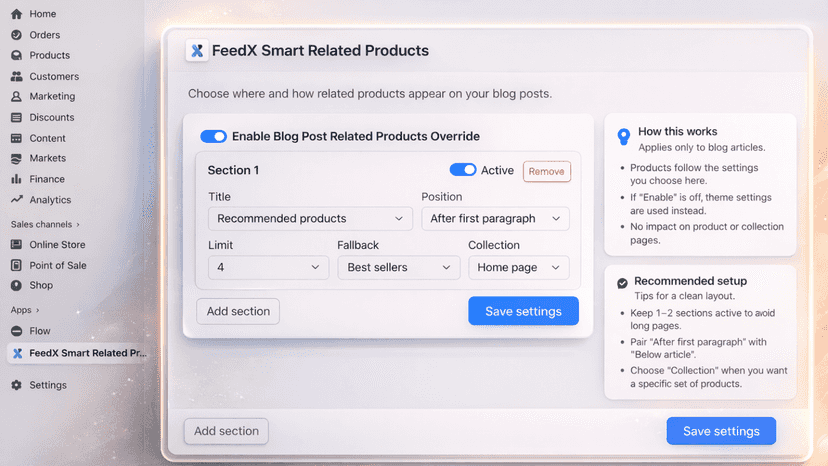Go to Discounts in the sidebar
Viewport: 828px width, 466px height.
click(x=52, y=117)
